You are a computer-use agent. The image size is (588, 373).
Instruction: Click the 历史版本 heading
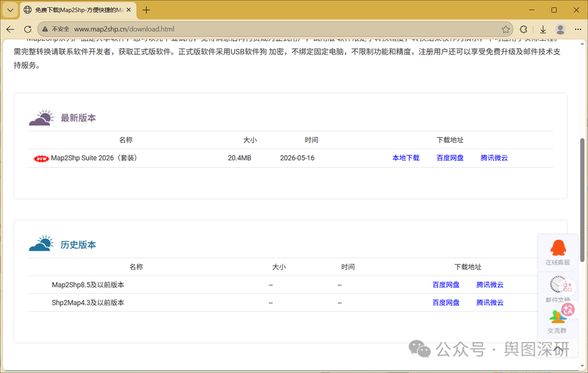[x=78, y=245]
